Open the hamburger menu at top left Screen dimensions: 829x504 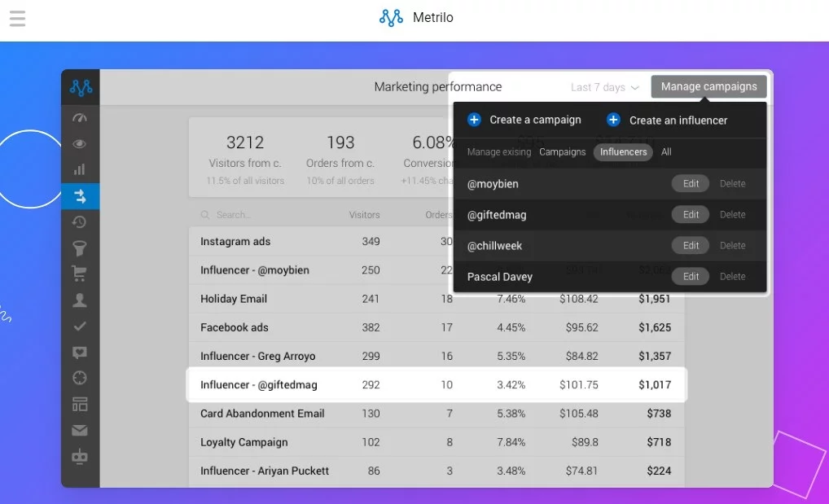point(17,19)
